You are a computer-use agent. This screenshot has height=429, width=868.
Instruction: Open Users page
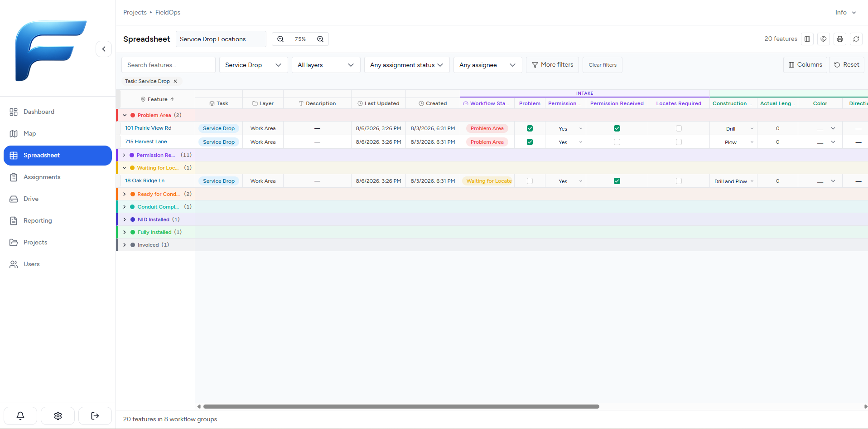(x=58, y=264)
